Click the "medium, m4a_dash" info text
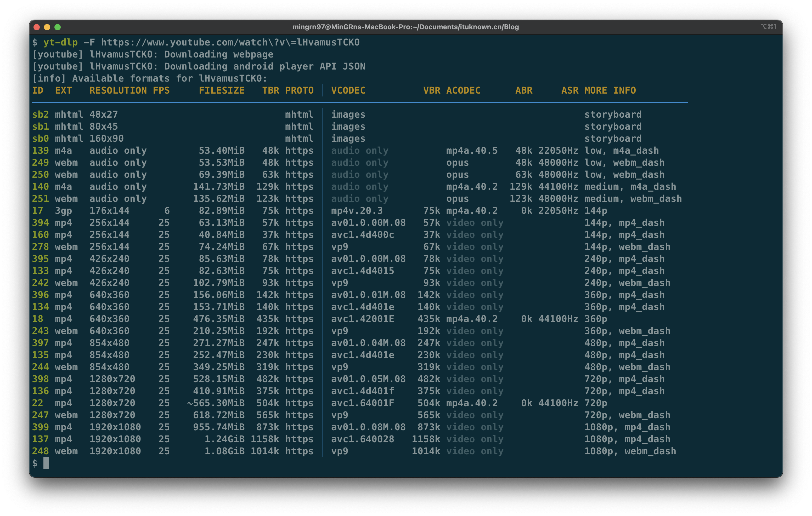 [630, 187]
